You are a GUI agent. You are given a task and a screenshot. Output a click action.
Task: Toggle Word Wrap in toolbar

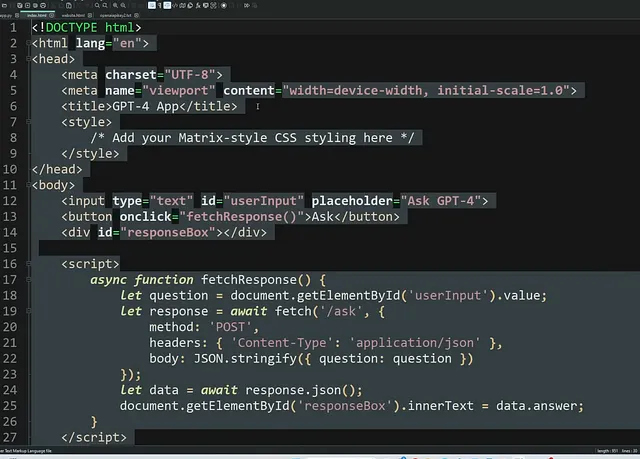click(x=152, y=5)
